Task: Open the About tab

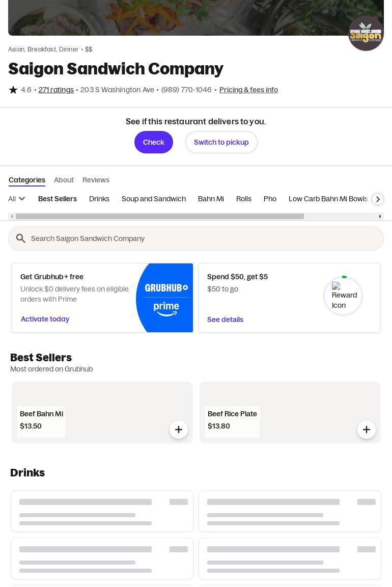Action: (x=64, y=180)
